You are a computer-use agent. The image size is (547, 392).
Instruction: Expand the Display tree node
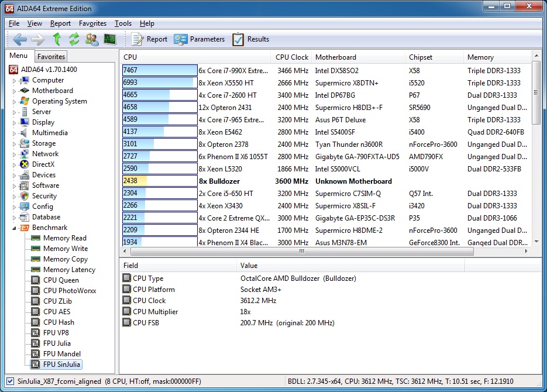pos(14,123)
